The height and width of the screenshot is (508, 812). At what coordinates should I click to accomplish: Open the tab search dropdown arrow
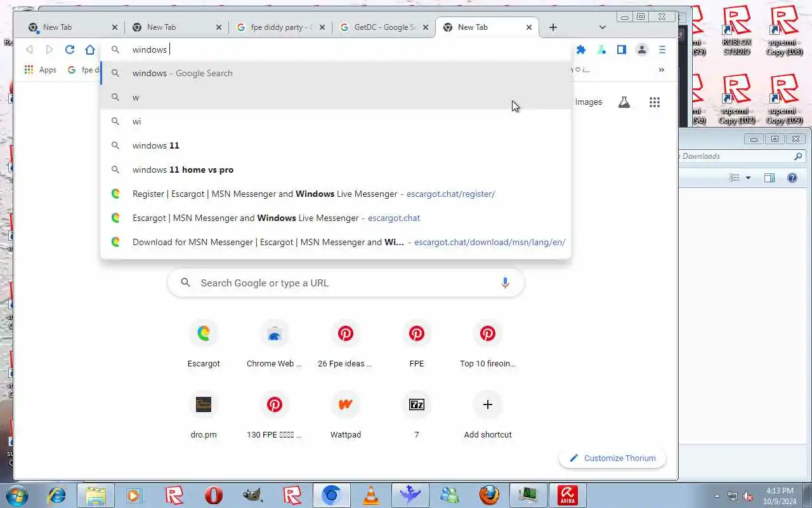[x=603, y=27]
